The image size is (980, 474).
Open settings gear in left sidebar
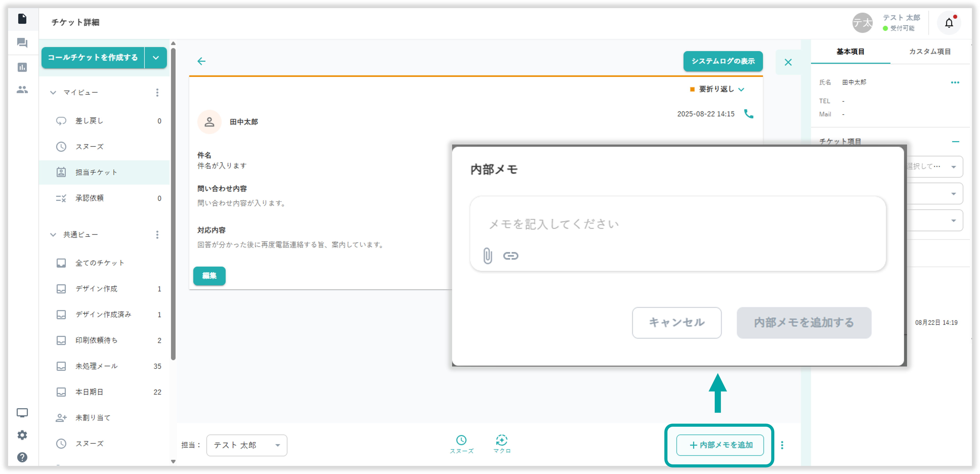coord(22,435)
